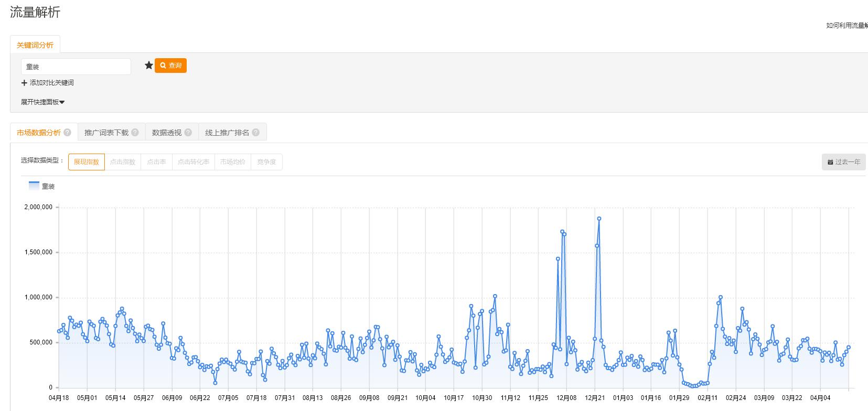Click the 12月08 x-axis date label
This screenshot has height=411, width=868.
(566, 398)
